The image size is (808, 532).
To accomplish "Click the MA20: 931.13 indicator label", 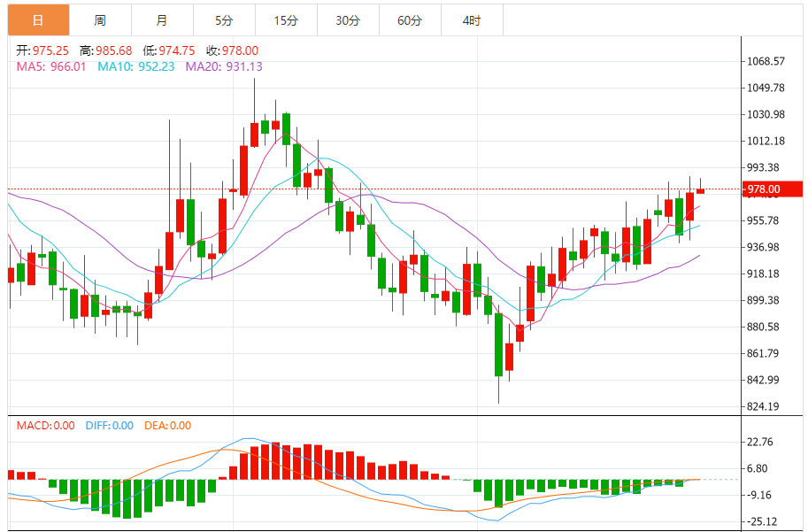I will (224, 66).
